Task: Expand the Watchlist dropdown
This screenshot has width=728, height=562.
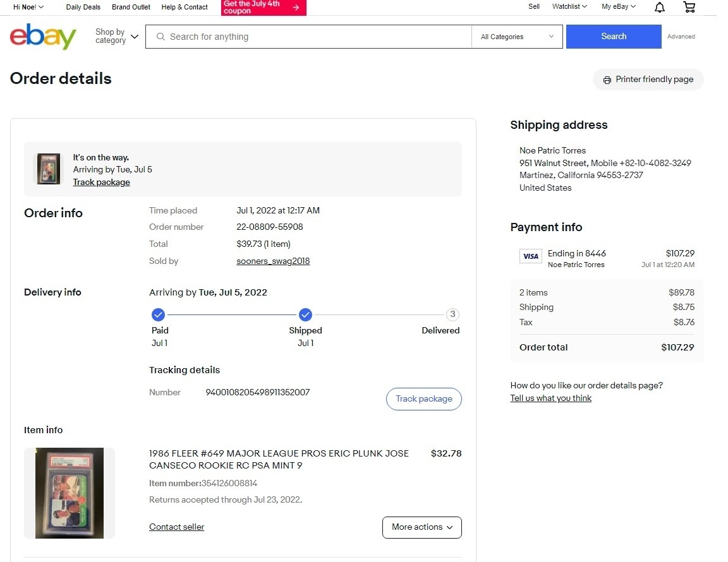Action: click(569, 6)
